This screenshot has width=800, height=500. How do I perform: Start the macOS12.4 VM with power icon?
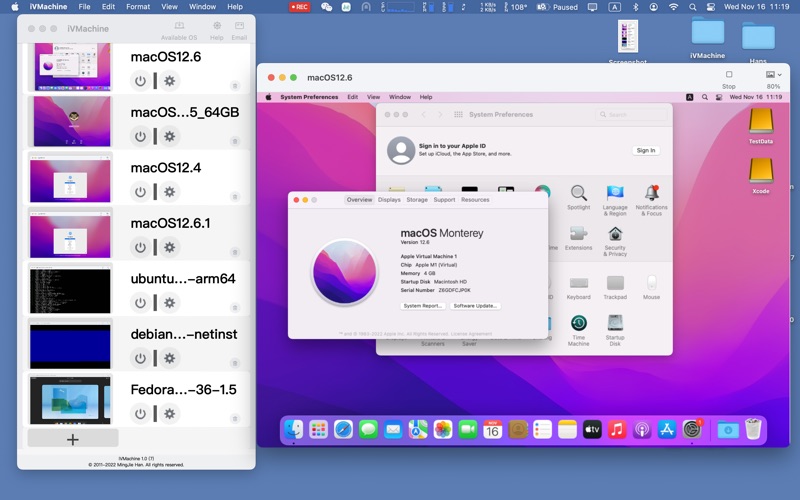coord(140,192)
